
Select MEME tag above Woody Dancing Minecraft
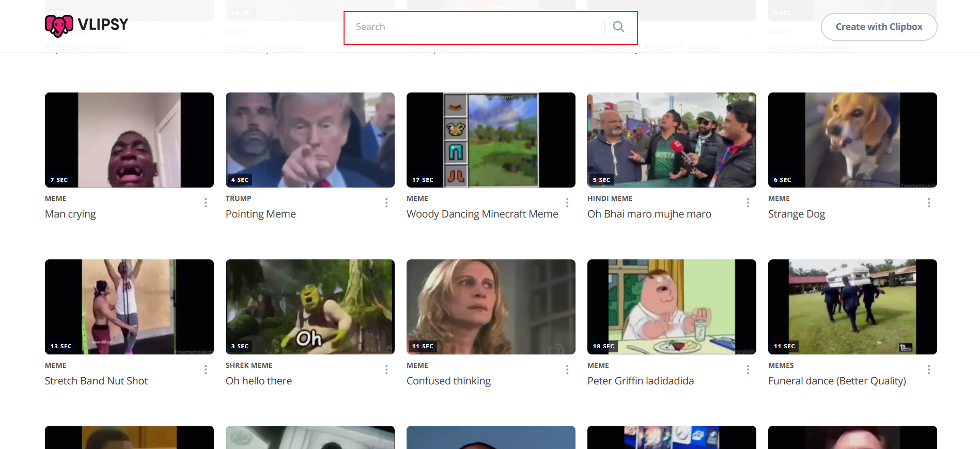point(417,198)
